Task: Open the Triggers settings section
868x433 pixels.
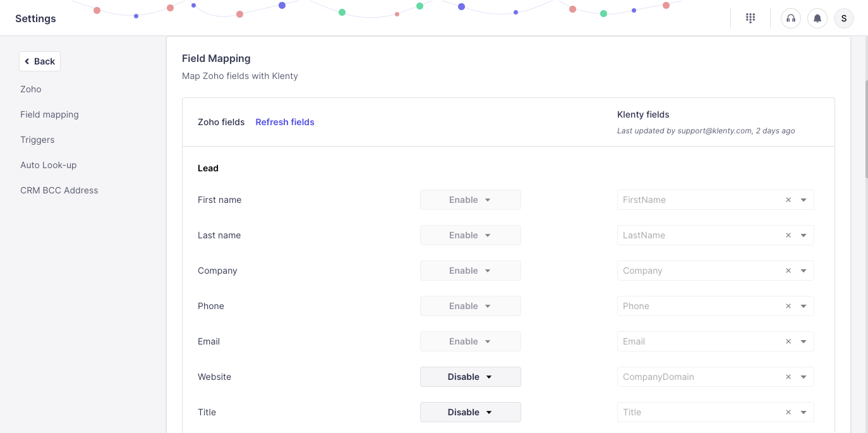Action: (x=37, y=140)
